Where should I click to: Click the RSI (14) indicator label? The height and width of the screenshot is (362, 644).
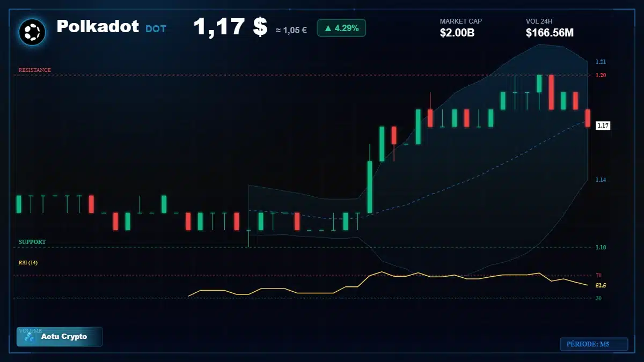28,263
